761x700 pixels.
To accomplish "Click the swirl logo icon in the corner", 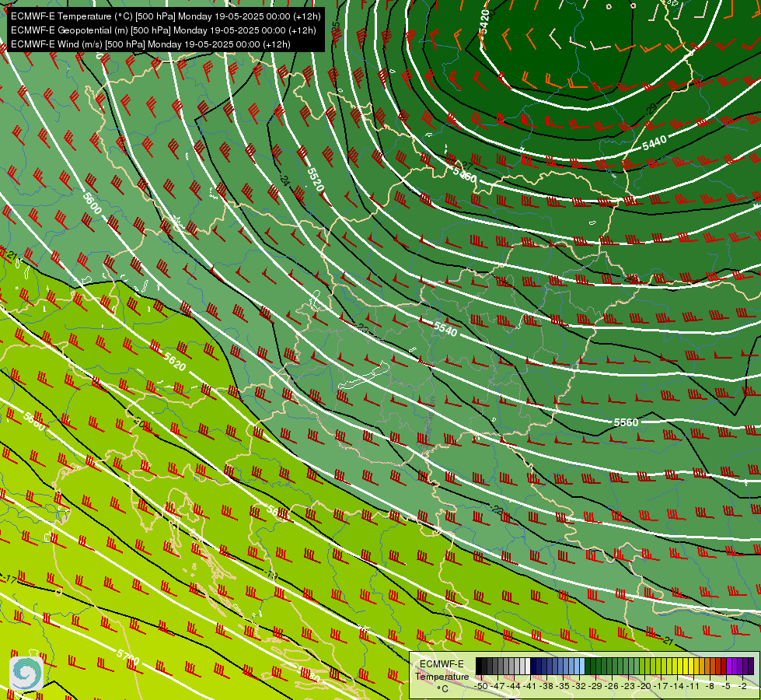I will [26, 673].
